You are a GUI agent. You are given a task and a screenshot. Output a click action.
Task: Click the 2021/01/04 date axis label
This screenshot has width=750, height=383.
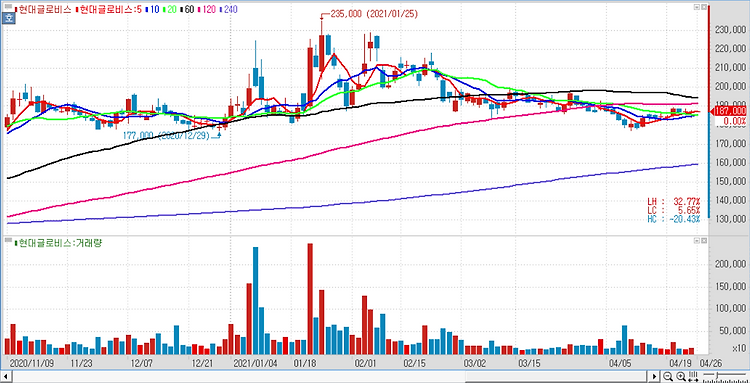(x=255, y=363)
